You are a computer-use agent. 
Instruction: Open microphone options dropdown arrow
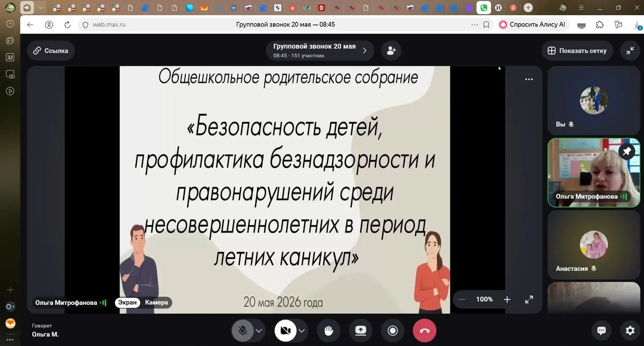tap(259, 331)
